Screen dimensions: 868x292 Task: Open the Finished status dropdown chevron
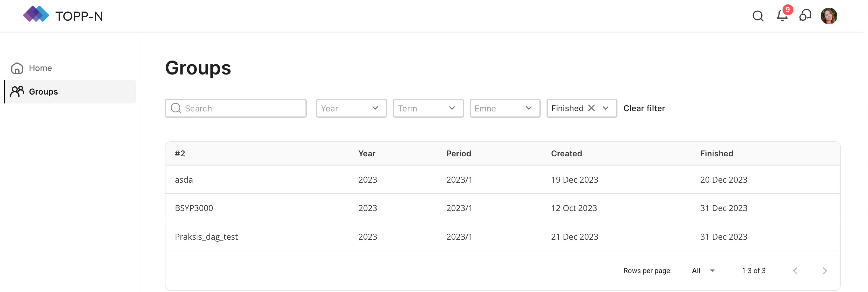[606, 108]
